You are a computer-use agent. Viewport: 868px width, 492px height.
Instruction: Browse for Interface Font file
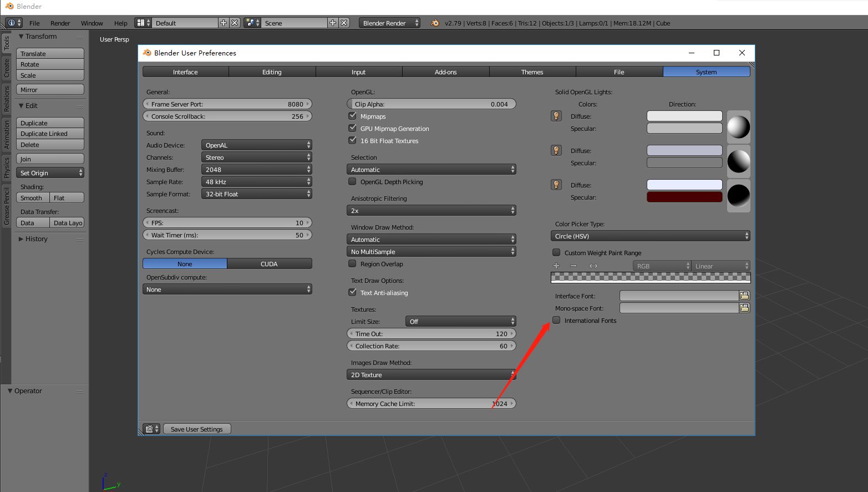(x=744, y=296)
